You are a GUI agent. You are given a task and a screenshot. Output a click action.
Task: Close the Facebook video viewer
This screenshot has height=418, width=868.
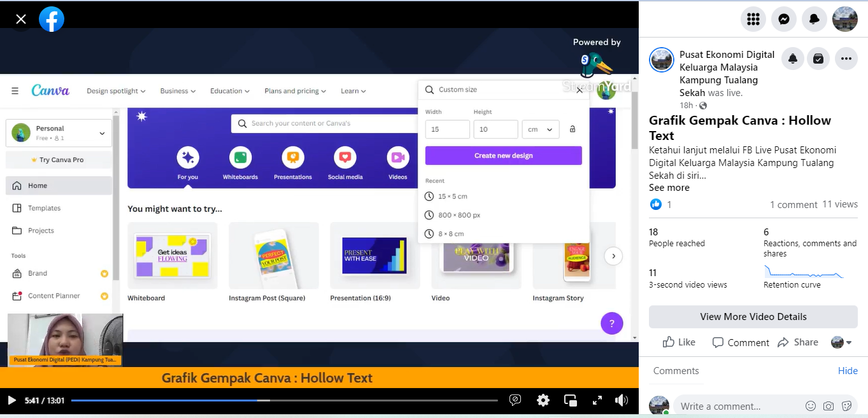pyautogui.click(x=21, y=20)
